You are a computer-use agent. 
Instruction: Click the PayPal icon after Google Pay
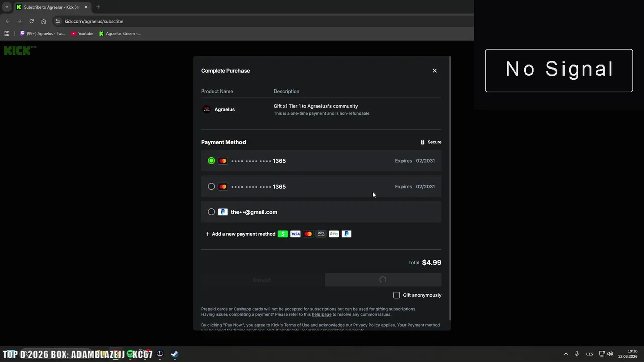point(346,234)
